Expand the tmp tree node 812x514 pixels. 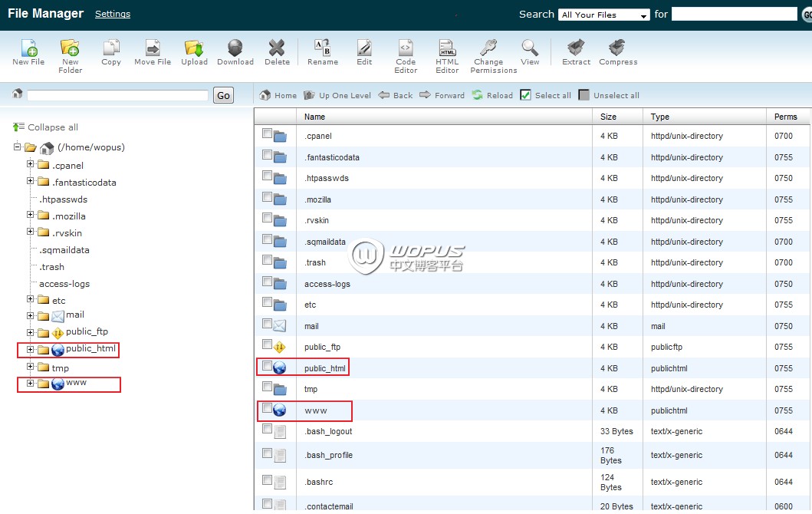(30, 367)
